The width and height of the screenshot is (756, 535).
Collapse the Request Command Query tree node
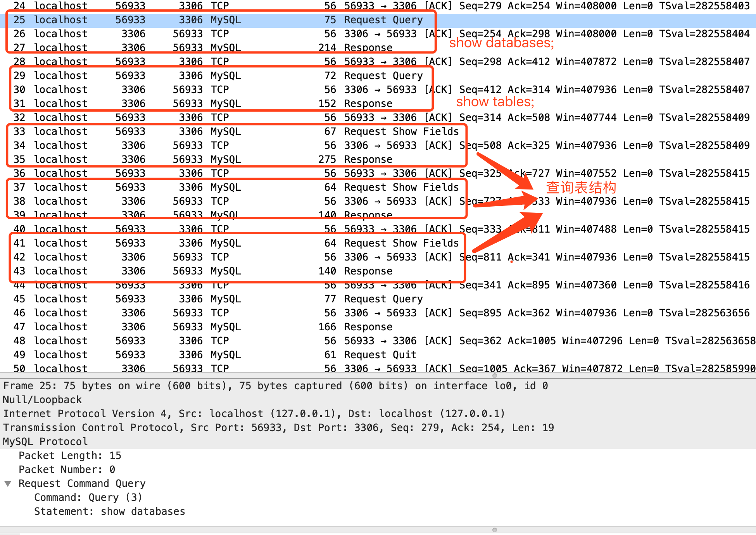click(x=8, y=484)
